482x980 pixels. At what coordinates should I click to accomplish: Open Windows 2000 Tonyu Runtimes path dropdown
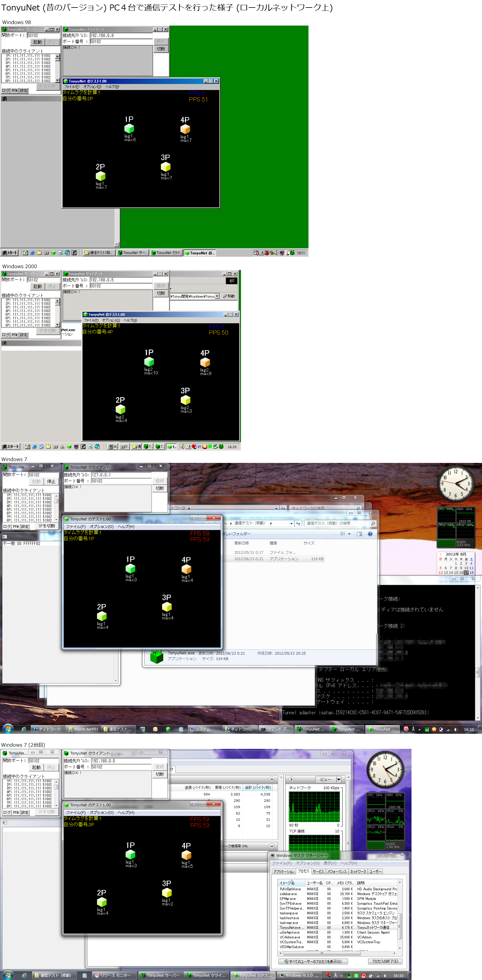[x=217, y=296]
